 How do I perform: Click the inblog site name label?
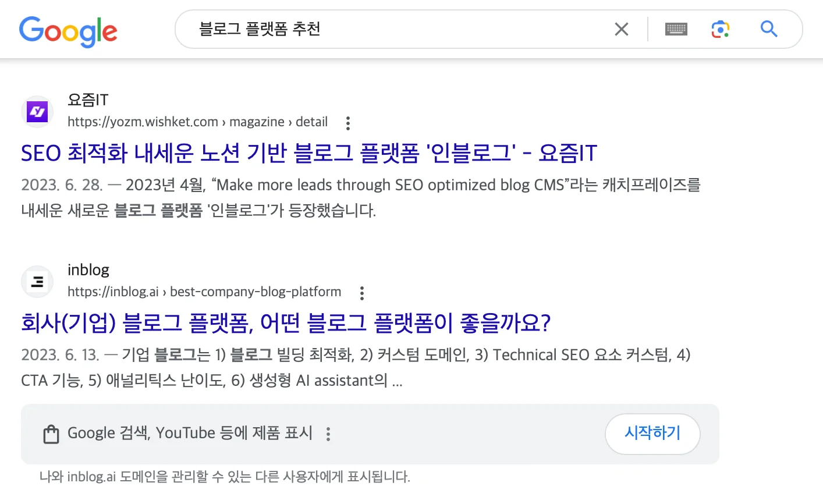point(88,269)
